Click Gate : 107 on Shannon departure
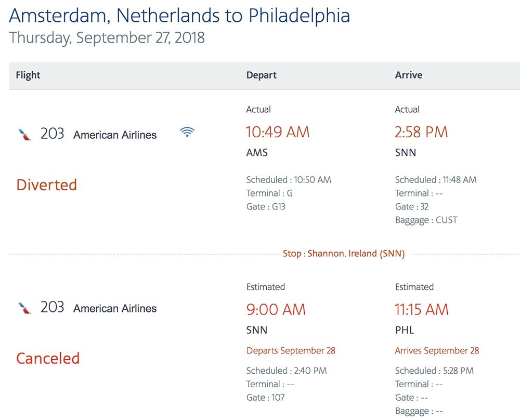This screenshot has height=420, width=520. (x=265, y=398)
